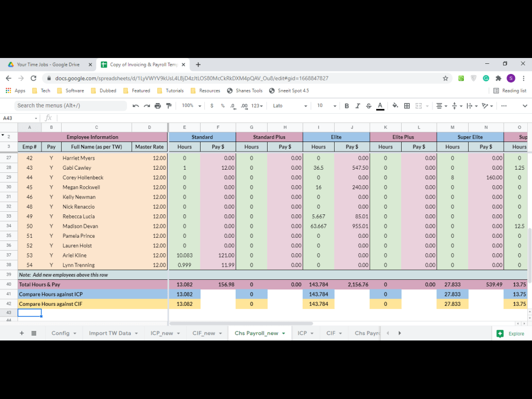Open the print dialog icon
This screenshot has height=399, width=532.
tap(157, 106)
